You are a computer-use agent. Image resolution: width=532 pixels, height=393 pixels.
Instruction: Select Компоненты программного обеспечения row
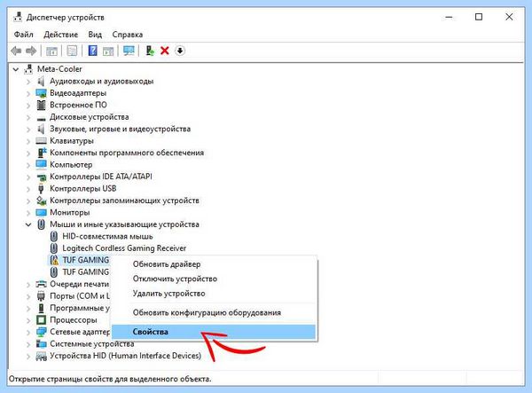click(x=127, y=153)
